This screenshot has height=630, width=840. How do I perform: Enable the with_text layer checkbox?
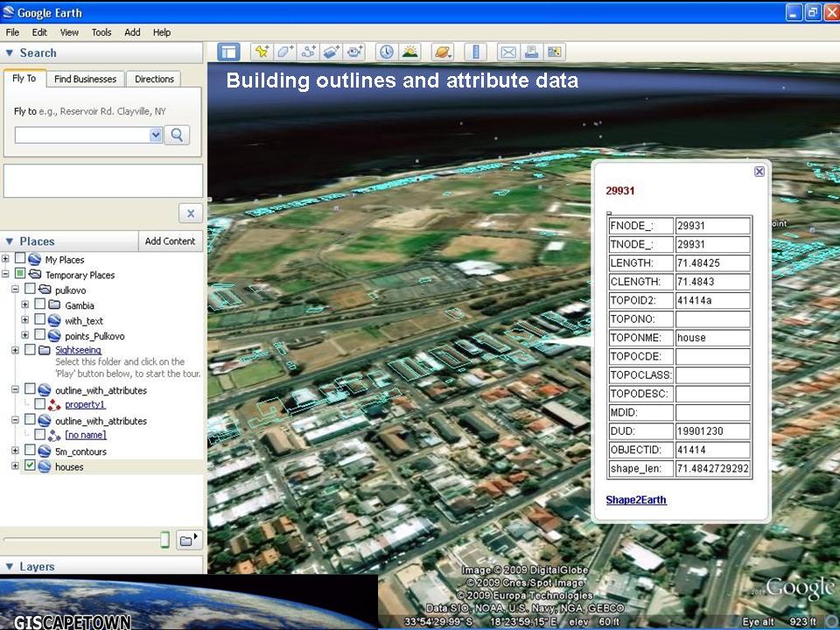pyautogui.click(x=39, y=319)
